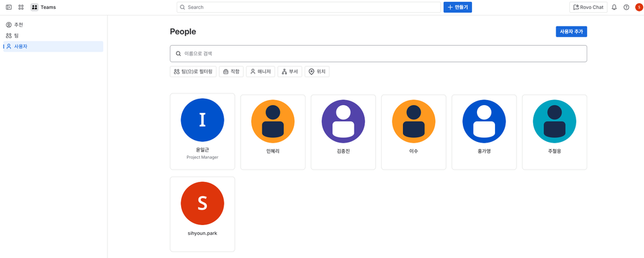
Task: Expand the 직함 filter dropdown
Action: click(231, 72)
